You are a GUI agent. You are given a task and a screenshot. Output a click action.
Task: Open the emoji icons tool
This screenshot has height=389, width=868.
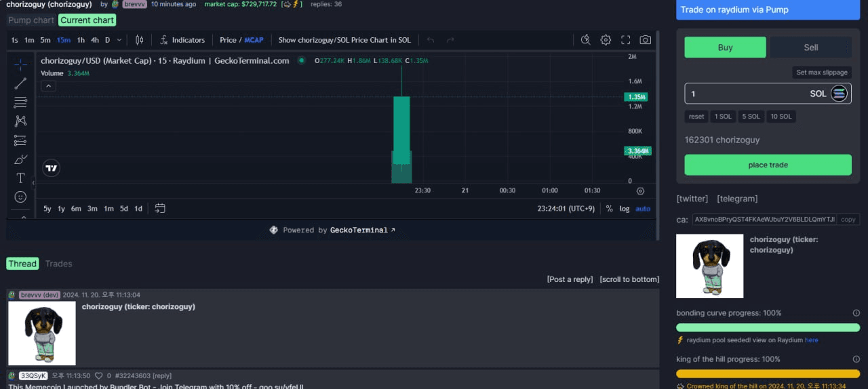(x=20, y=197)
